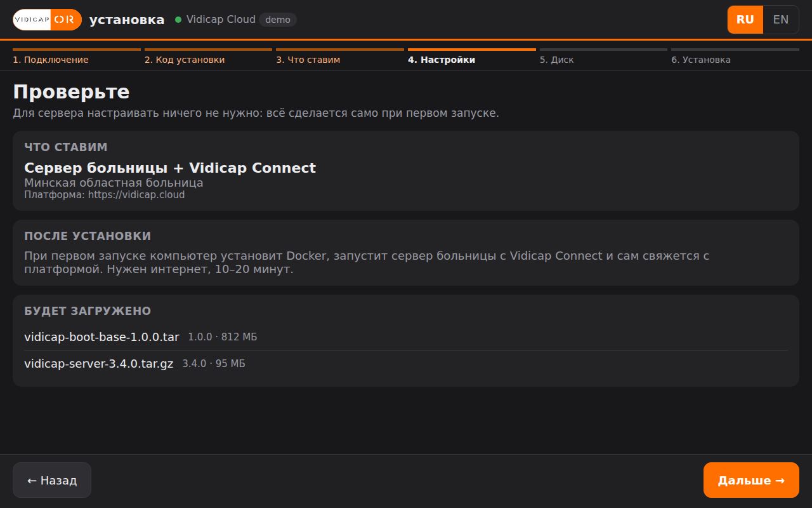Click the subtitle about server needing no setup

point(256,114)
